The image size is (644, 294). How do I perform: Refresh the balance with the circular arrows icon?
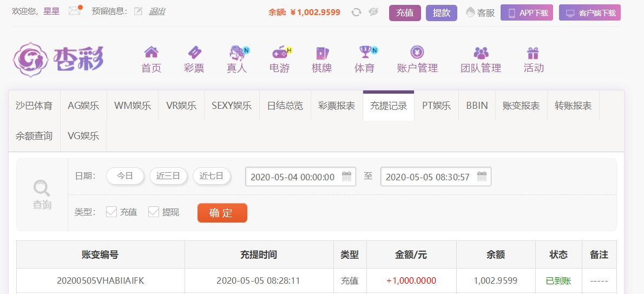point(356,12)
